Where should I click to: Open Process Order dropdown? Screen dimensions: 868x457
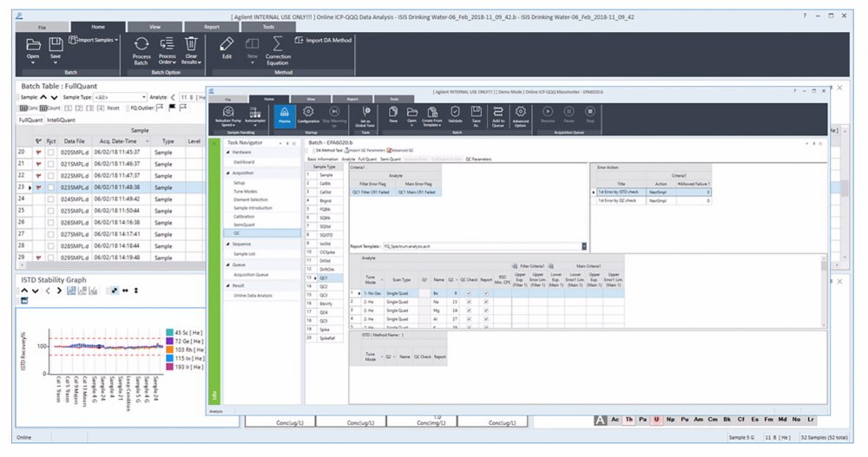pos(167,50)
